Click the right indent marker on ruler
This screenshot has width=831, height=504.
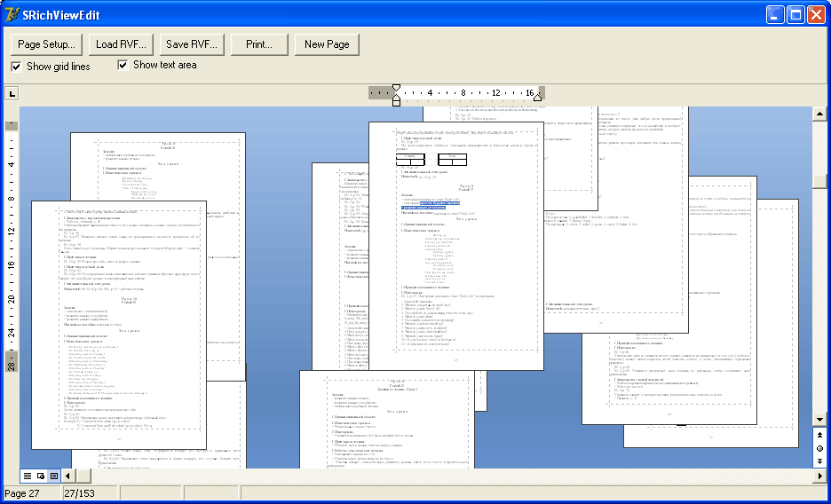[538, 97]
